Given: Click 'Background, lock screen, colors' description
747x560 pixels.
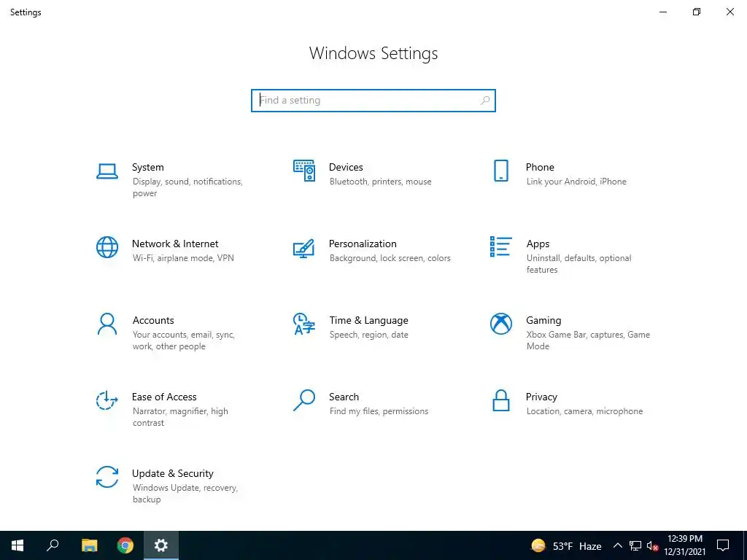Looking at the screenshot, I should tap(390, 258).
